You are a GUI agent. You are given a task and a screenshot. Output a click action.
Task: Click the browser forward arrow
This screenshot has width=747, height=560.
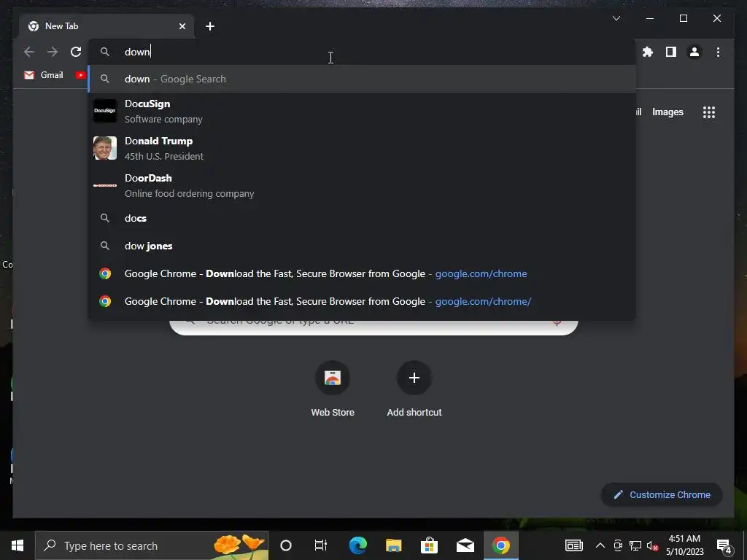coord(53,52)
